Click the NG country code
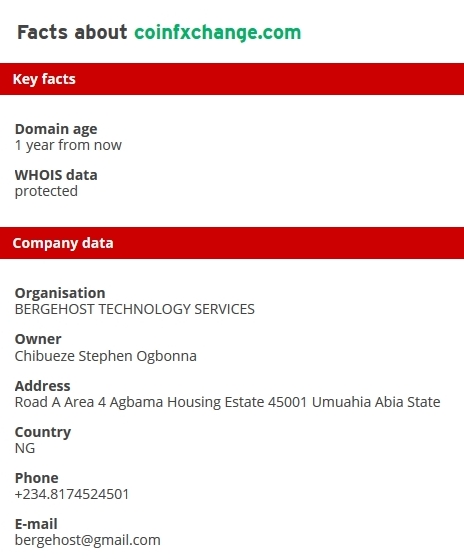The width and height of the screenshot is (464, 559). (x=25, y=448)
